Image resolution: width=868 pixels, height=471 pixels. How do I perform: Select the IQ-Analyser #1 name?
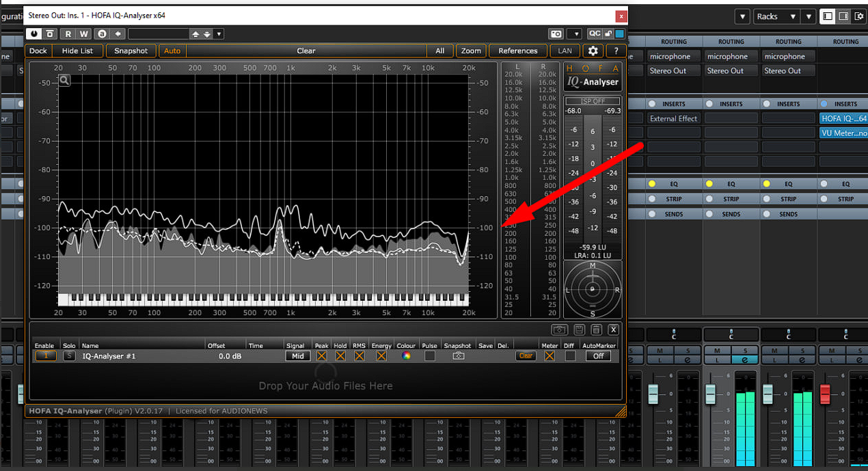(x=109, y=356)
